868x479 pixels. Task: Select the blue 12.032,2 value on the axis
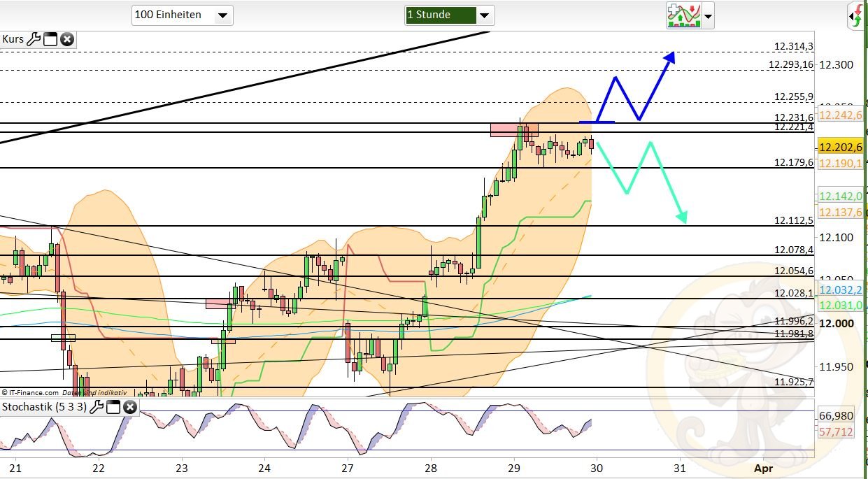pyautogui.click(x=839, y=289)
